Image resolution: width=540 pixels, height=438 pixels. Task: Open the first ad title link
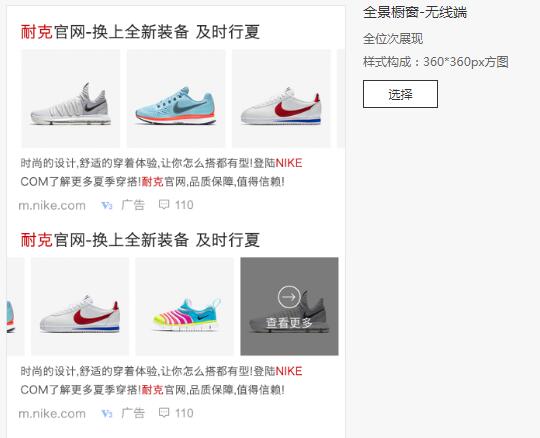(x=140, y=32)
